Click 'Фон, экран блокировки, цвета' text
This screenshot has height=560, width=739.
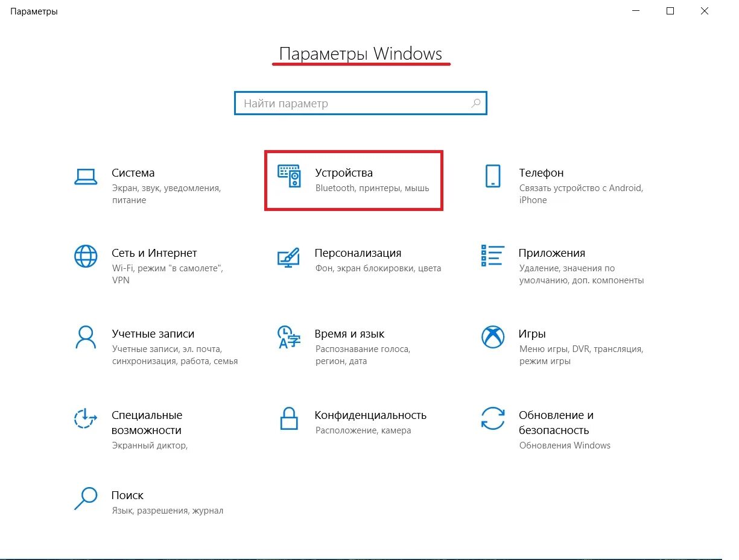pos(378,268)
